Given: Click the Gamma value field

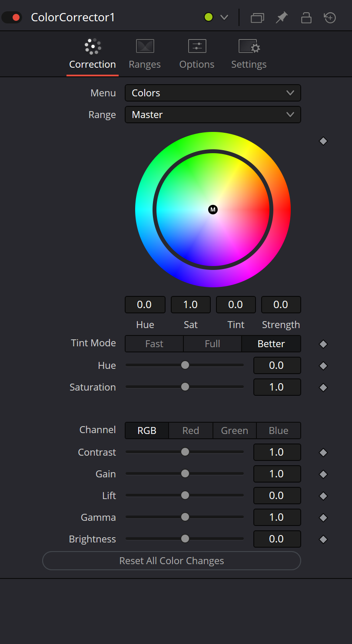Looking at the screenshot, I should pos(277,517).
